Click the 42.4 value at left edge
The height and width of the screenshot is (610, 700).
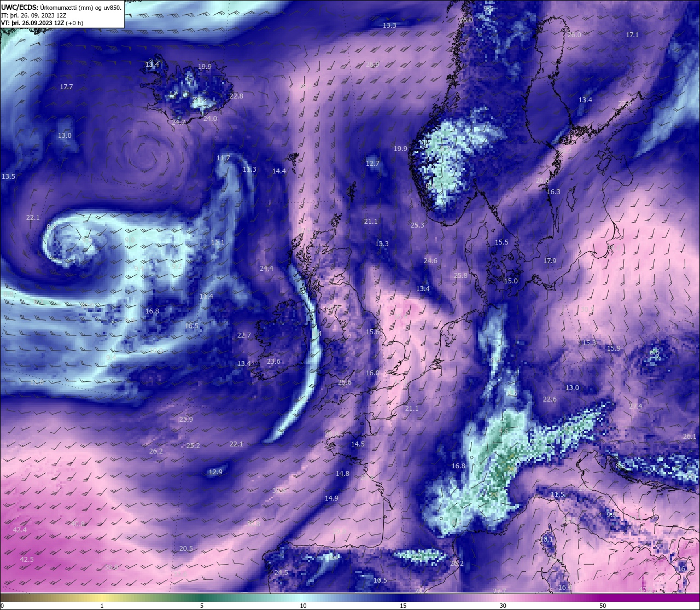click(20, 530)
